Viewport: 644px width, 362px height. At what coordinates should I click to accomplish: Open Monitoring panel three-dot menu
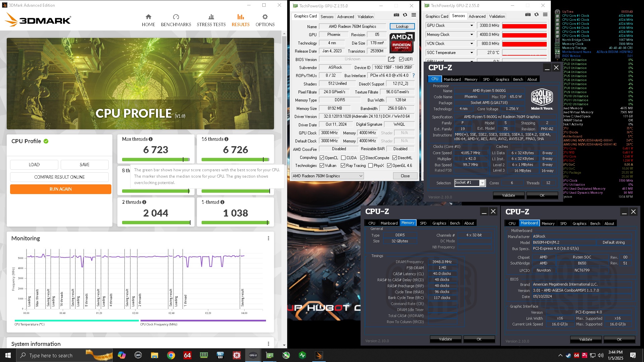click(268, 238)
